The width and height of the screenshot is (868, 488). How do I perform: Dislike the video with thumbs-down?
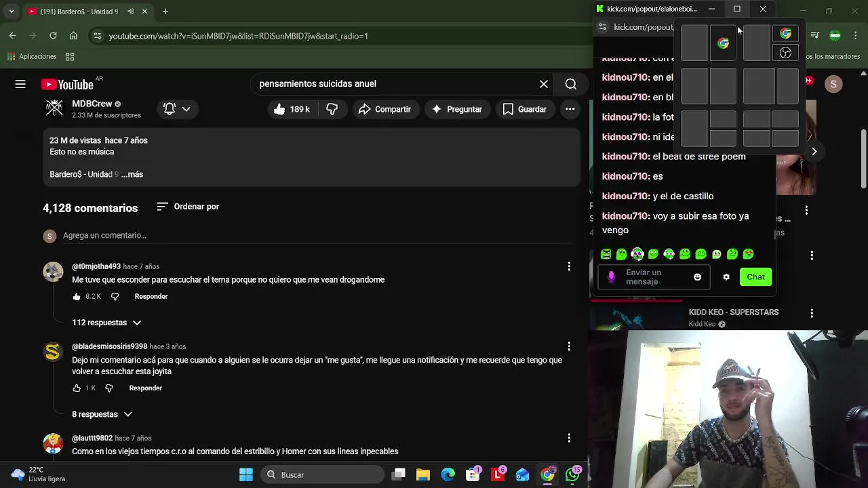(x=332, y=109)
